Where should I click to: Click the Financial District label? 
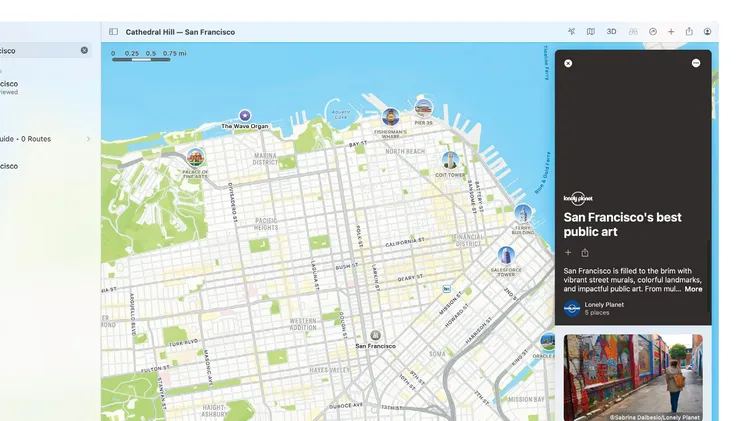468,240
